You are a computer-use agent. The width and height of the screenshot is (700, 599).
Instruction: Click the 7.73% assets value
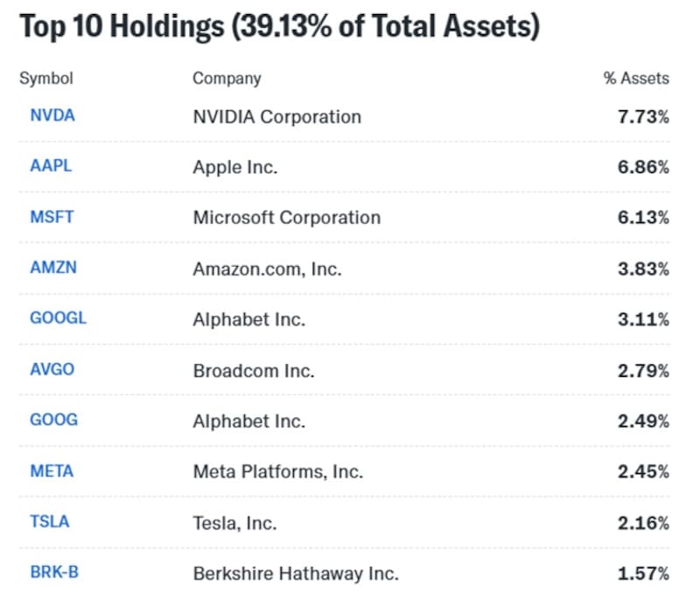[643, 116]
